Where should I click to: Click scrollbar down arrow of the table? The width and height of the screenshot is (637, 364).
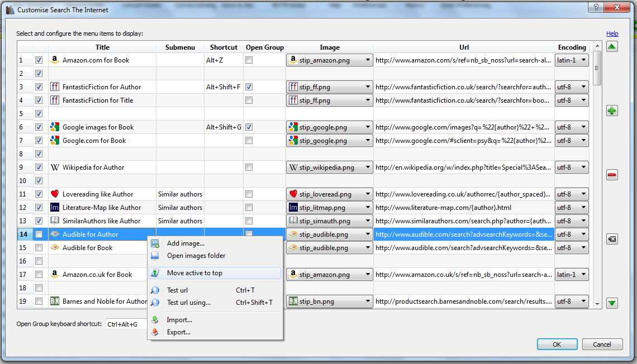597,304
